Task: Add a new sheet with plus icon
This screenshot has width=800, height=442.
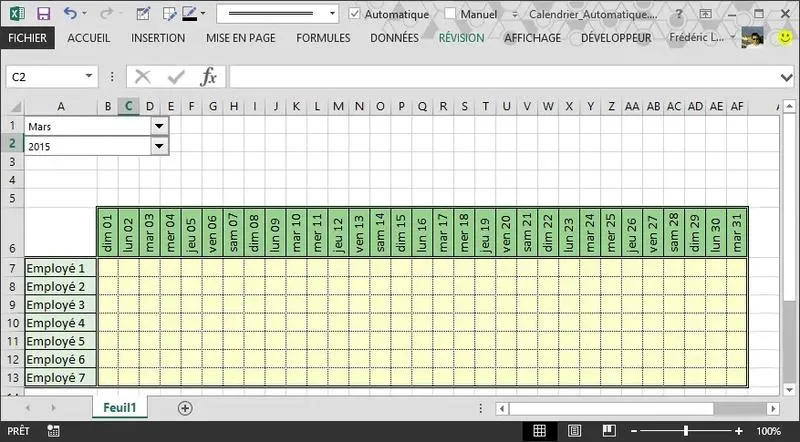Action: pos(185,408)
